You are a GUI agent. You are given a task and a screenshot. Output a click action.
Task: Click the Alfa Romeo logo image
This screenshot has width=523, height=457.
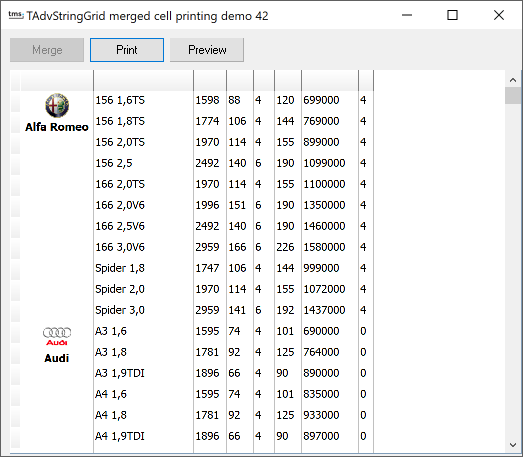57,105
